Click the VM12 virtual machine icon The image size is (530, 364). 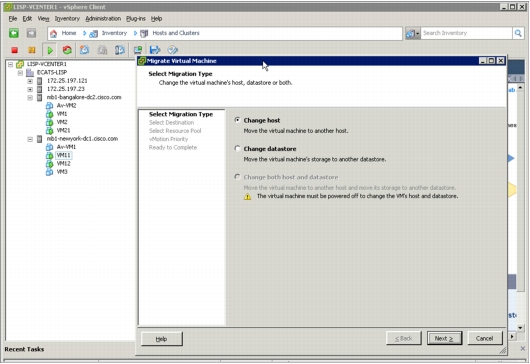(x=49, y=164)
